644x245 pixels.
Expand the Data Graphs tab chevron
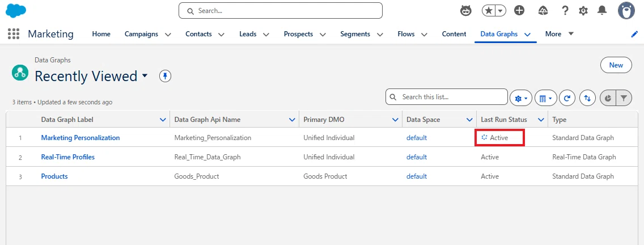pos(528,35)
